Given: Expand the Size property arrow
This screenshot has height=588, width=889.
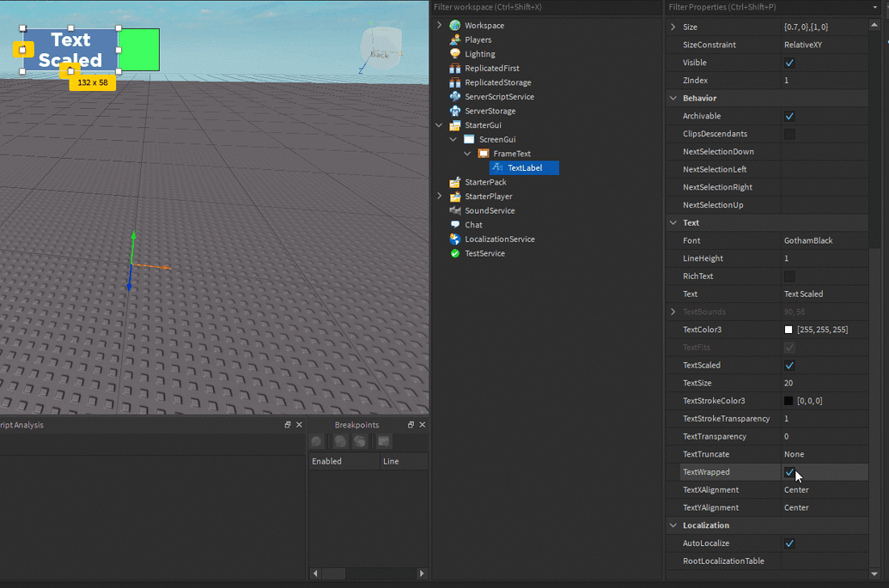Looking at the screenshot, I should (x=673, y=27).
